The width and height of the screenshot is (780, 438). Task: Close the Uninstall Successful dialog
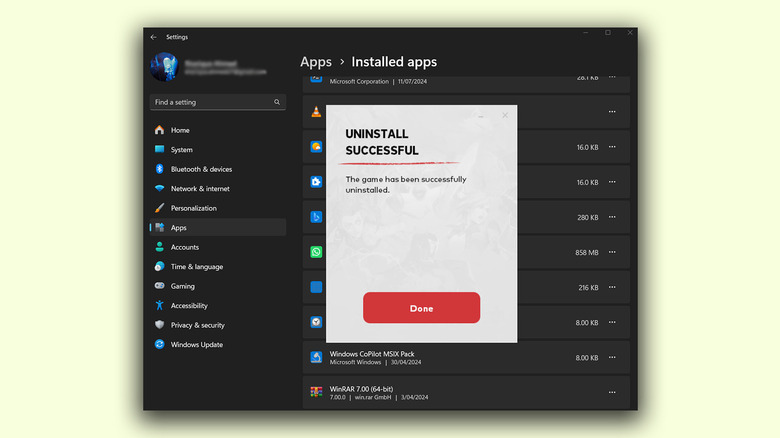(x=505, y=115)
